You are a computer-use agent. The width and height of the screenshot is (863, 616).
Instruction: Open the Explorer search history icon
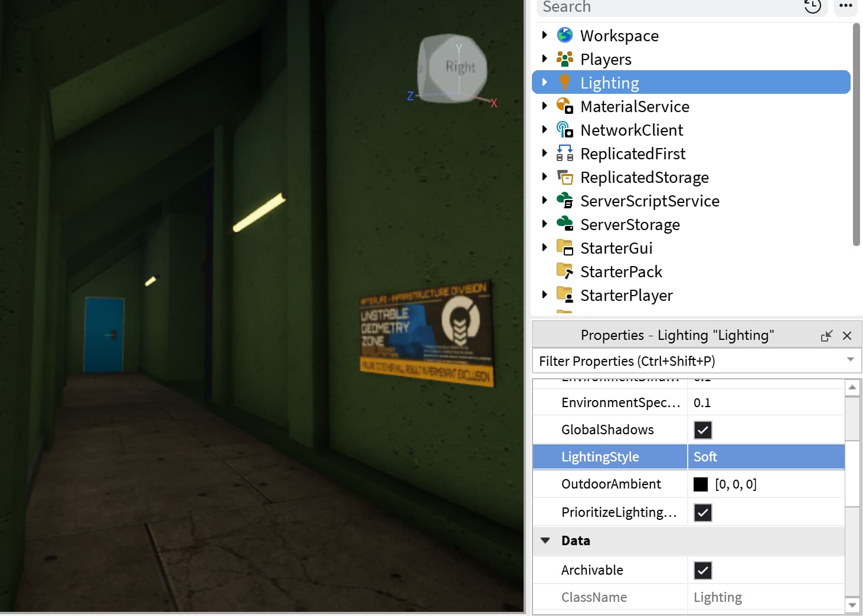pos(813,6)
